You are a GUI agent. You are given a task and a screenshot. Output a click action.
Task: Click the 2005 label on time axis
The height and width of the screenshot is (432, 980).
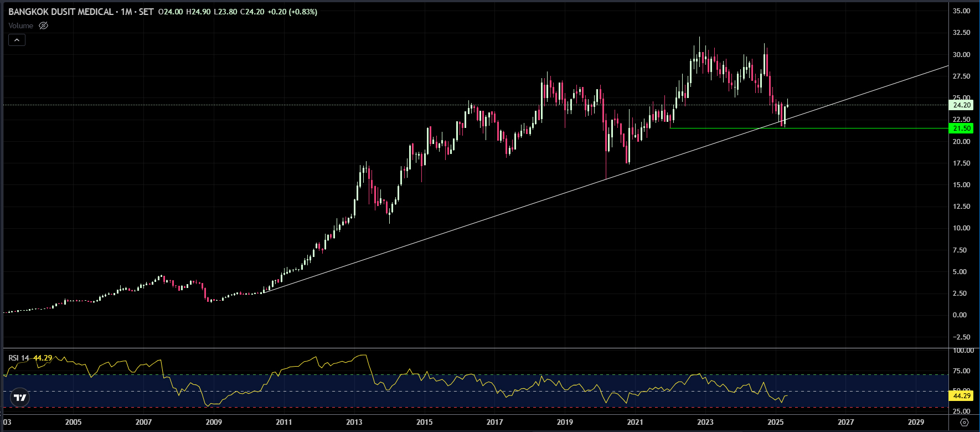73,422
